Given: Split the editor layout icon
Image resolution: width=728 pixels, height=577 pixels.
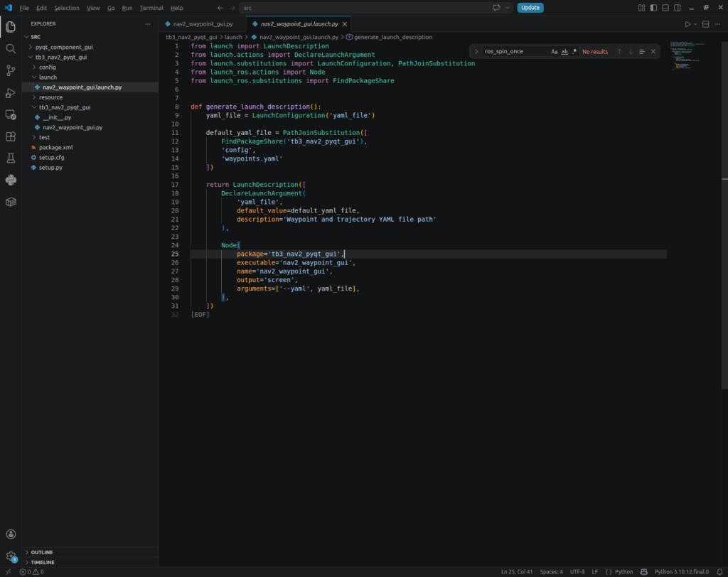Looking at the screenshot, I should [x=706, y=24].
